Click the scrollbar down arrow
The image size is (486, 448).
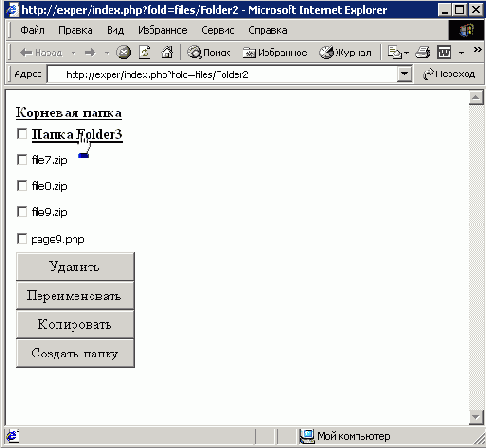point(476,417)
